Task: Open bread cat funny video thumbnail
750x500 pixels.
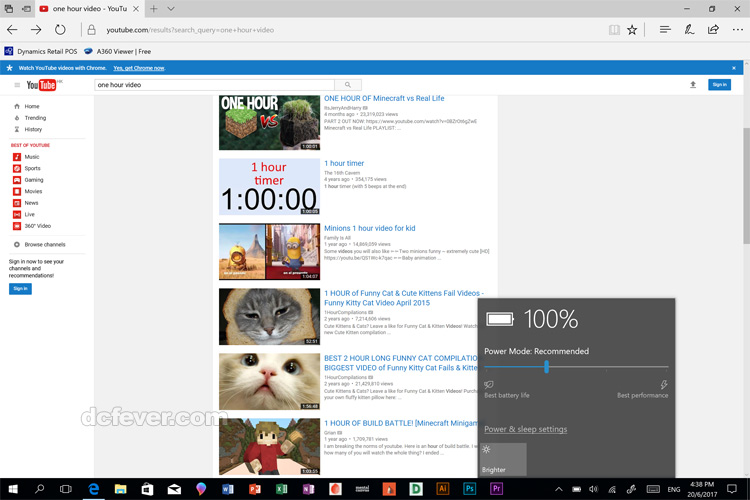Action: (269, 316)
